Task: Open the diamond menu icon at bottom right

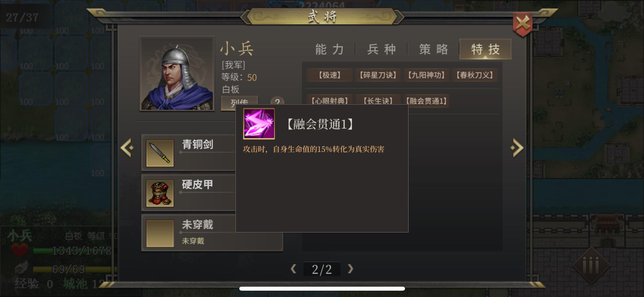Action: click(591, 265)
